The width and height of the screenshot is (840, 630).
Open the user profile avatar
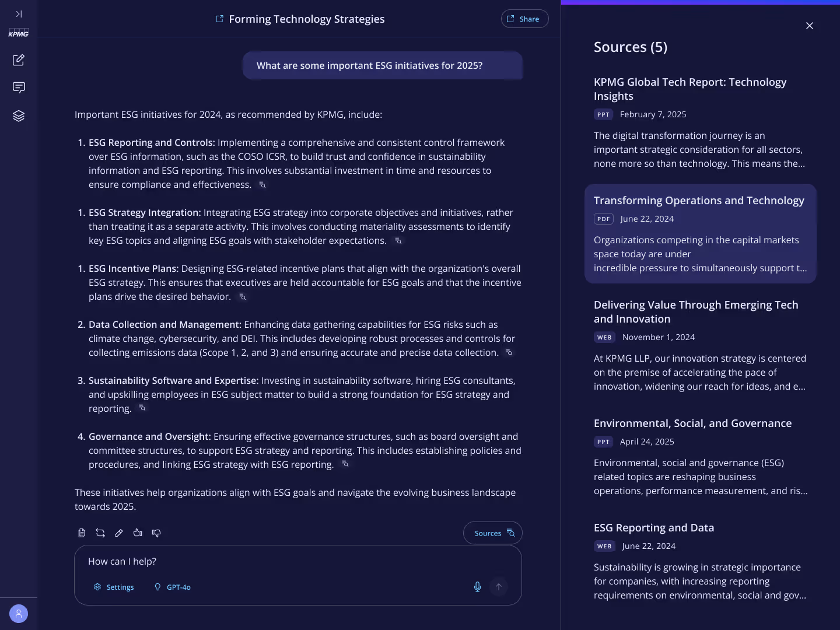[19, 614]
